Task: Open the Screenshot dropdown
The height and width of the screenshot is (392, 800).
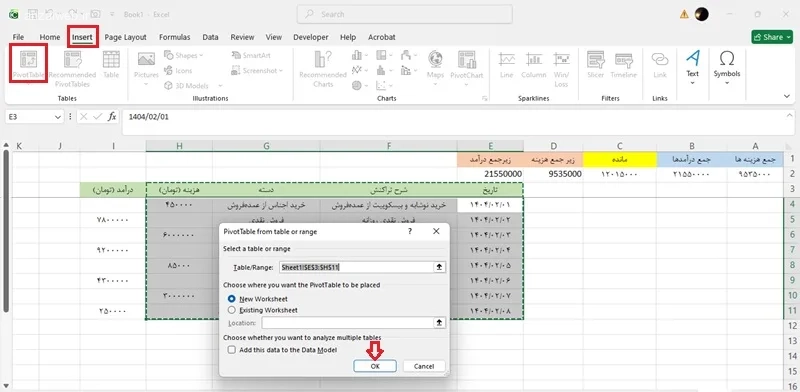Action: point(257,70)
